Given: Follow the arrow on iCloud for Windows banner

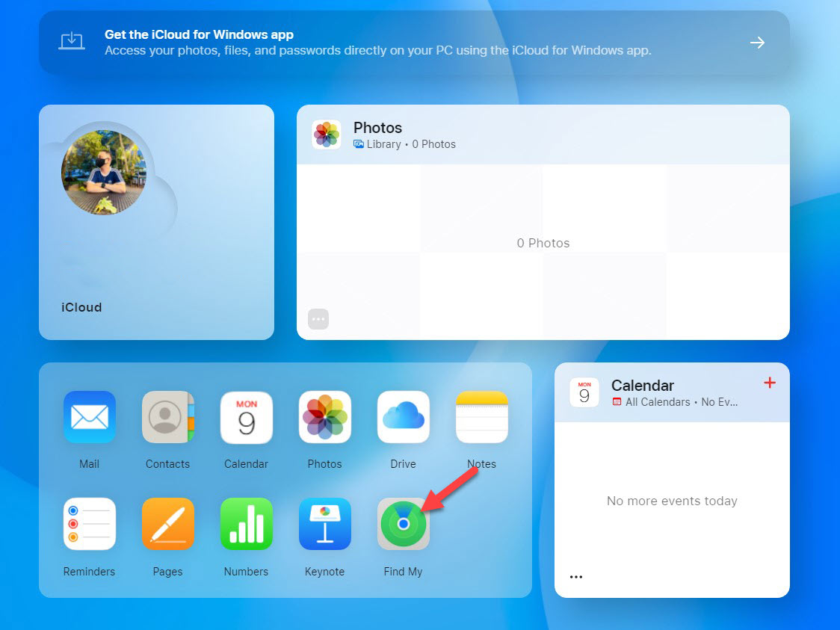Looking at the screenshot, I should click(x=757, y=43).
